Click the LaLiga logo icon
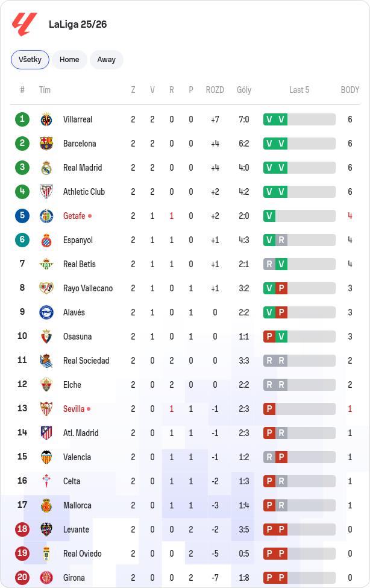Image resolution: width=370 pixels, height=588 pixels. click(25, 24)
